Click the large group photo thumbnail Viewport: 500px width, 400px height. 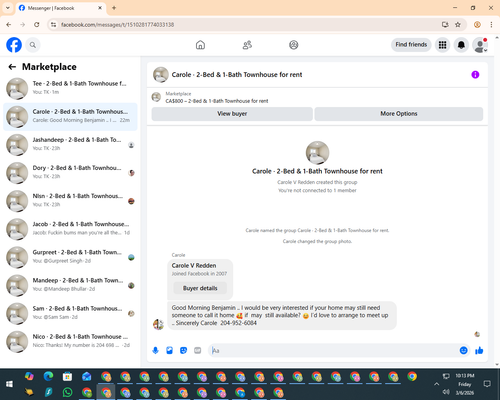317,153
